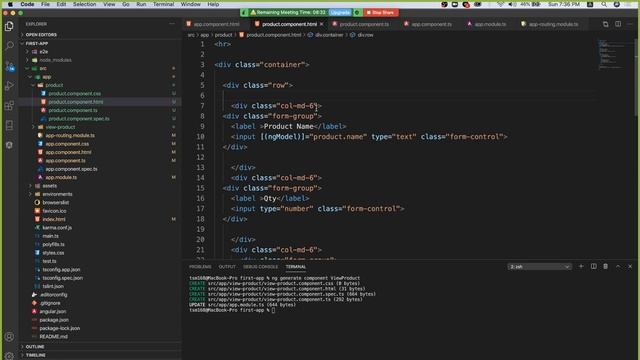Select the terminal shell dropdown
This screenshot has height=360, width=640.
click(539, 267)
